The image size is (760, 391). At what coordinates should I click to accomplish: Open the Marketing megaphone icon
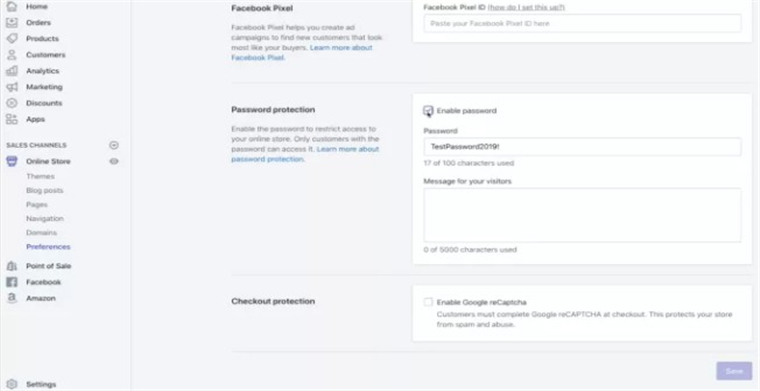[12, 87]
